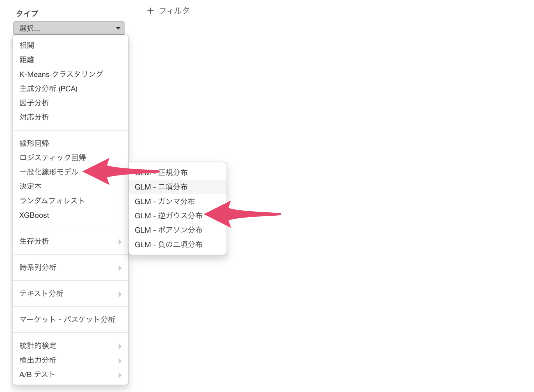The height and width of the screenshot is (392, 534).
Task: Select 距離 from the type list
Action: tap(70, 60)
